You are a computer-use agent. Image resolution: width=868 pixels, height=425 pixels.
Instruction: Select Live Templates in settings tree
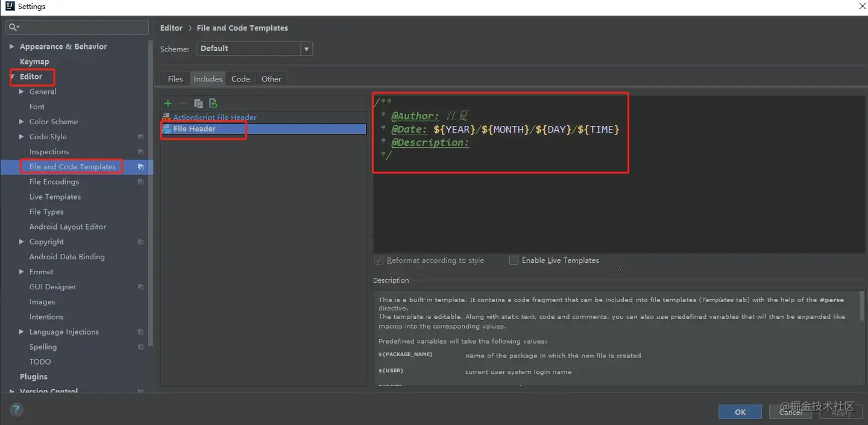click(x=55, y=197)
